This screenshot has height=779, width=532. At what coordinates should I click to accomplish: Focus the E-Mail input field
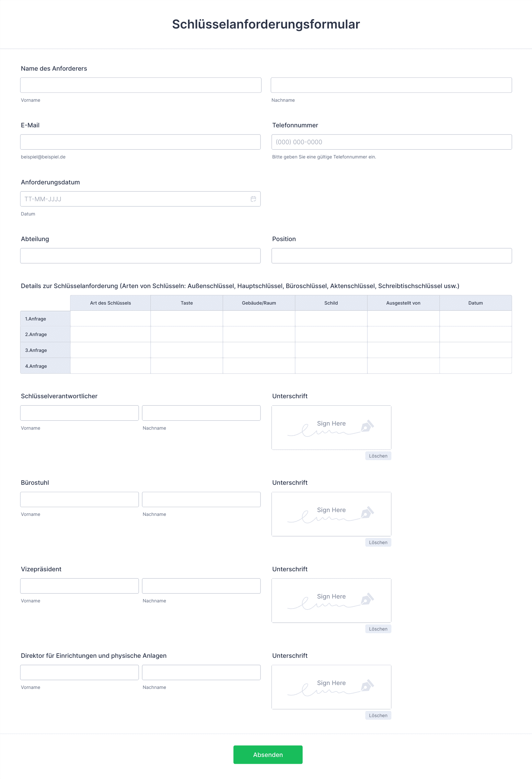[140, 142]
